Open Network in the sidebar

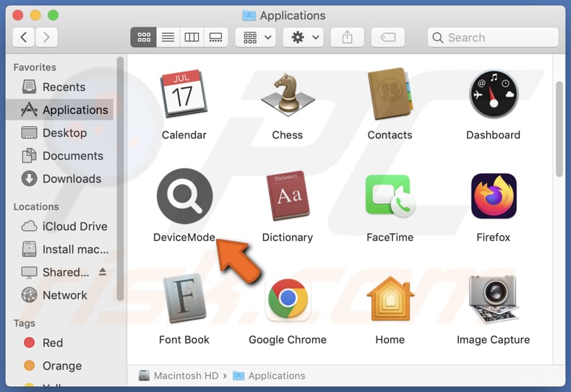pos(60,295)
